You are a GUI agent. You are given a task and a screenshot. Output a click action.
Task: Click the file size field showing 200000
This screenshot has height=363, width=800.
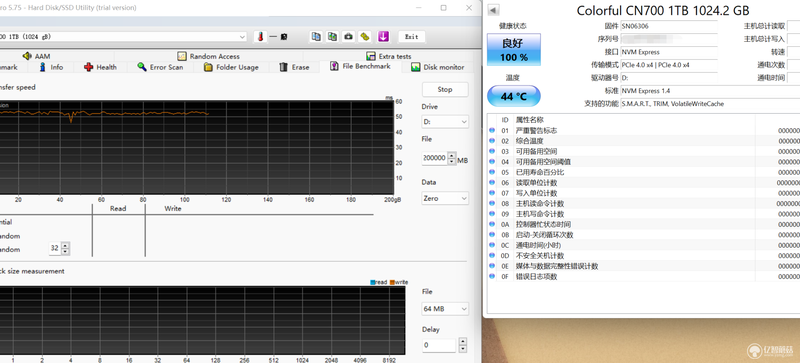click(x=434, y=159)
